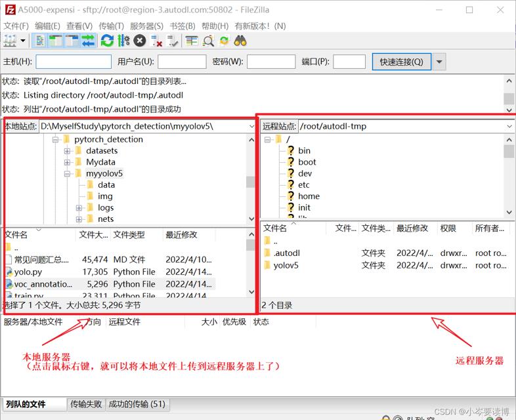Viewport: 516px width, 420px height.
Task: Expand datasets folder node
Action: click(x=67, y=151)
